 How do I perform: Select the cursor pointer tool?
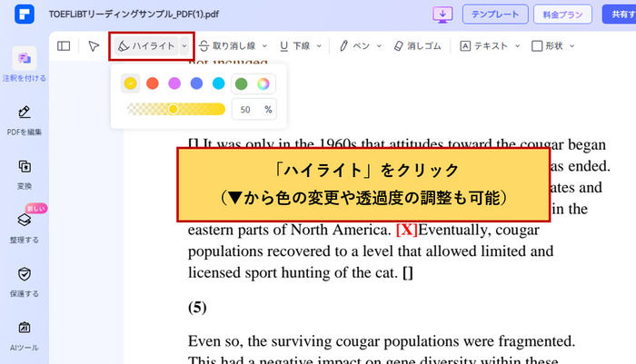pos(93,45)
